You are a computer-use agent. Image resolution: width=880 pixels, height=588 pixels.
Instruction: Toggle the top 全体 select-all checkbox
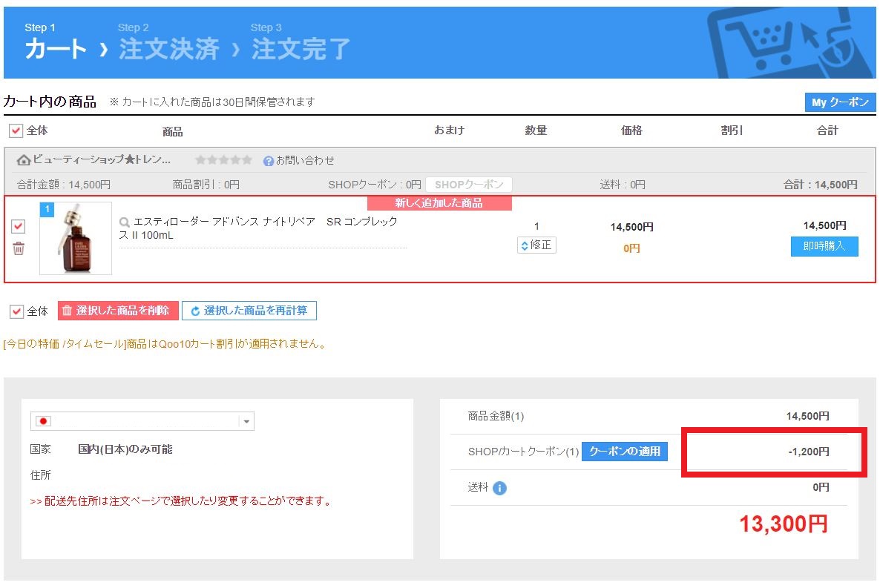(16, 131)
